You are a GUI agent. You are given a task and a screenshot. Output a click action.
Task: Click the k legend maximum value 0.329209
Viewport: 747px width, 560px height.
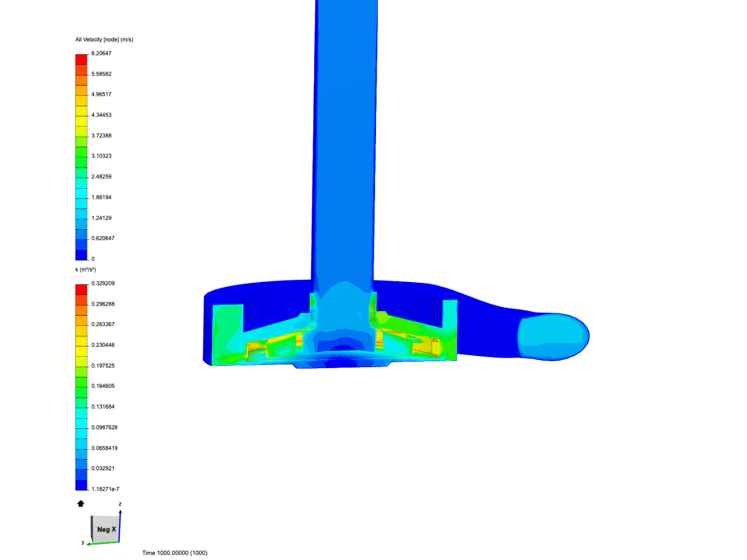tap(103, 284)
